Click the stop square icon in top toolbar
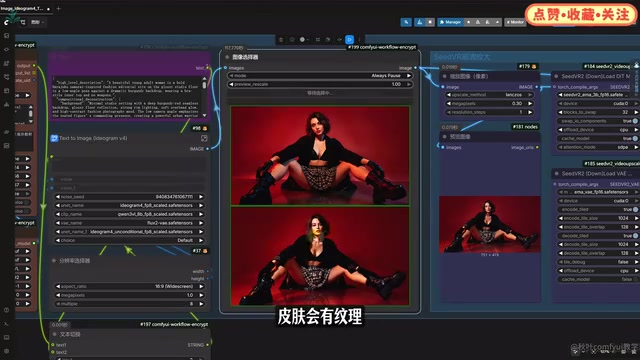Viewport: 640px width, 360px height. (430, 22)
